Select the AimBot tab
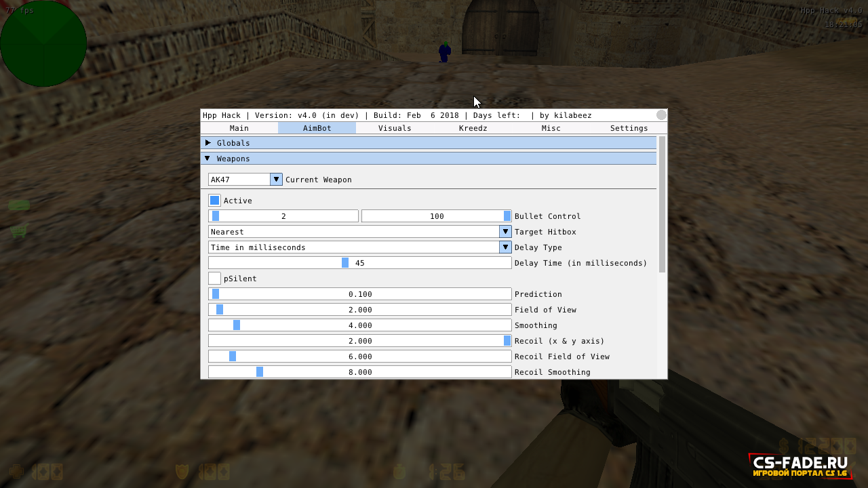The image size is (868, 488). tap(317, 128)
